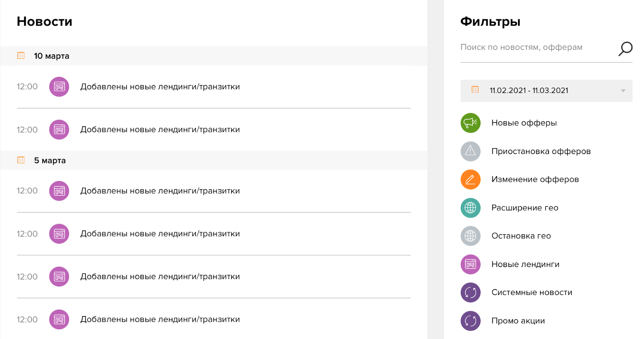Open the date range dropdown arrow
Viewport: 644px width, 339px height.
[x=623, y=91]
